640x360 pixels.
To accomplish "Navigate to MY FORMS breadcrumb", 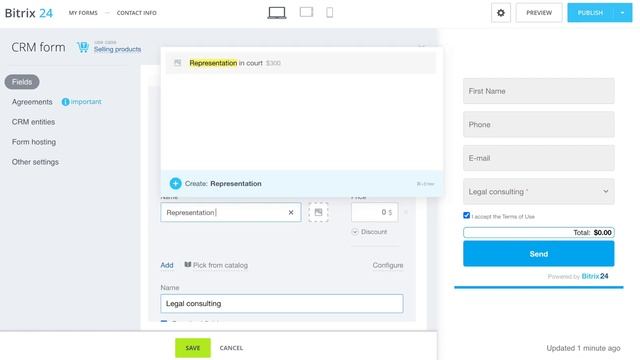I will tap(83, 13).
